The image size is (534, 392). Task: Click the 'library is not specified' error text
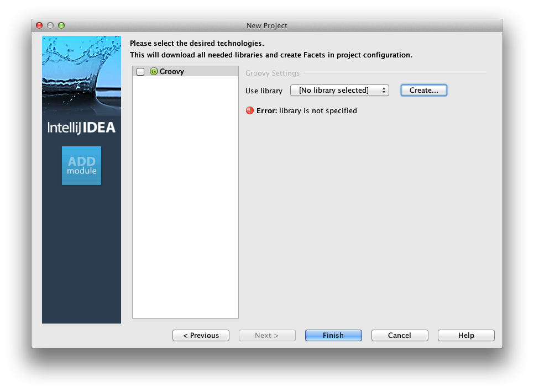(x=318, y=110)
